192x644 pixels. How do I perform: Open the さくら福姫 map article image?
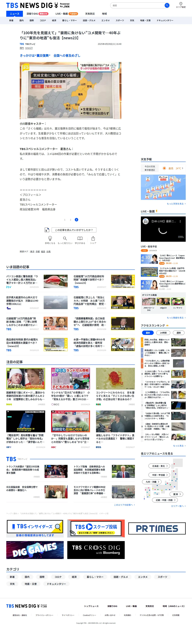[71, 91]
